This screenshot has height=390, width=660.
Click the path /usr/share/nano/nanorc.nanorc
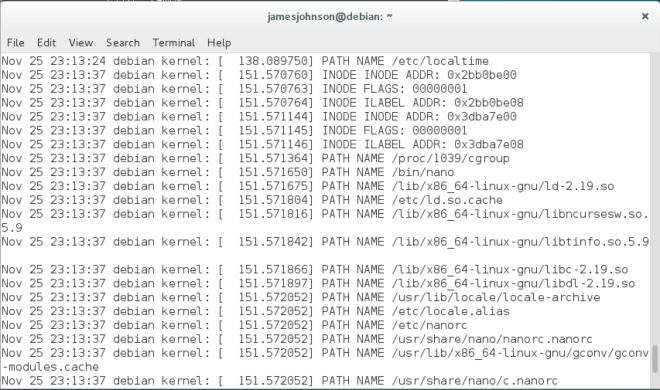pyautogui.click(x=492, y=339)
